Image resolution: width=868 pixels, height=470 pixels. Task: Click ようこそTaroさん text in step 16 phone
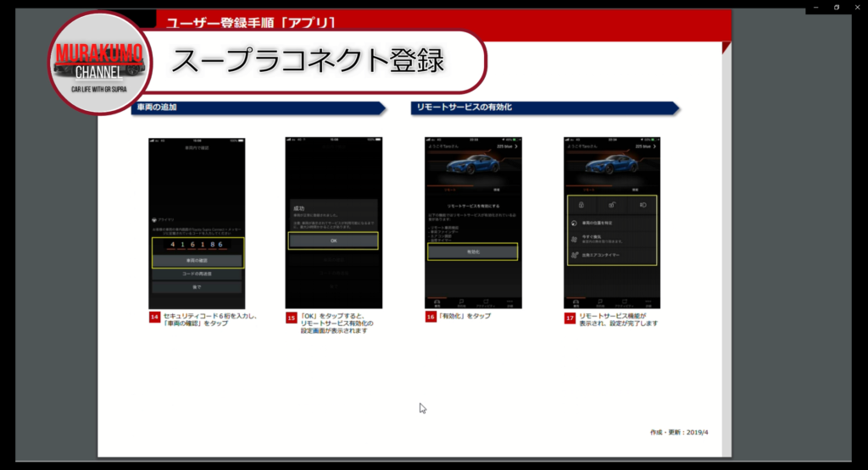[x=442, y=147]
